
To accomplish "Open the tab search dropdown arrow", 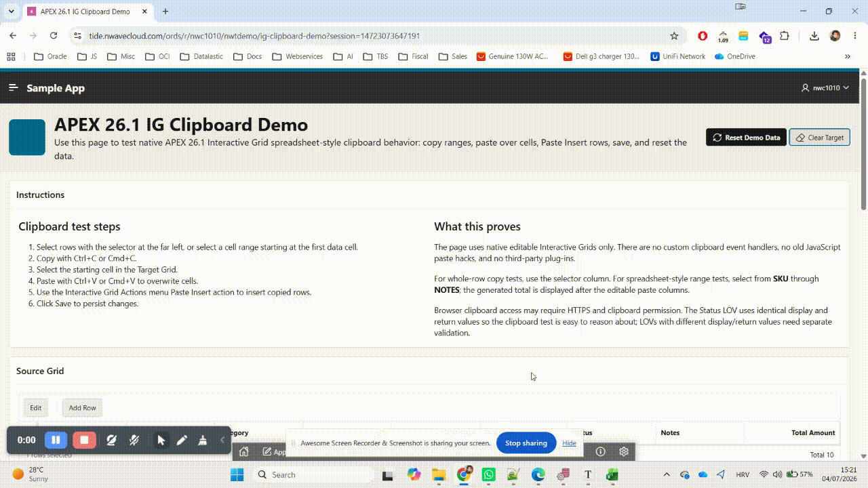I will [x=11, y=12].
